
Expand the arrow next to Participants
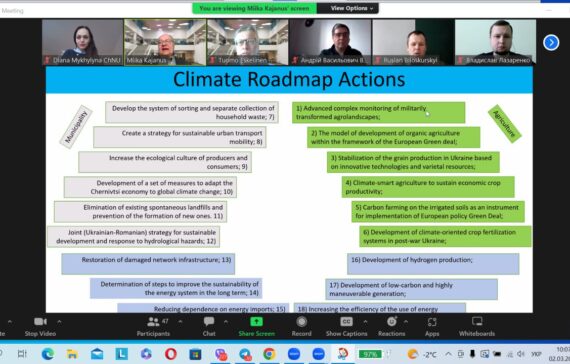coord(180,321)
